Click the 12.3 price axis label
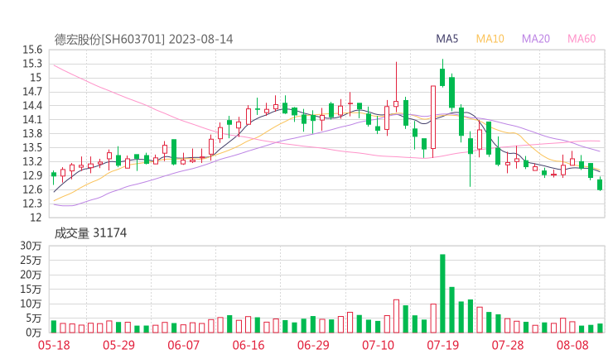 (32, 204)
